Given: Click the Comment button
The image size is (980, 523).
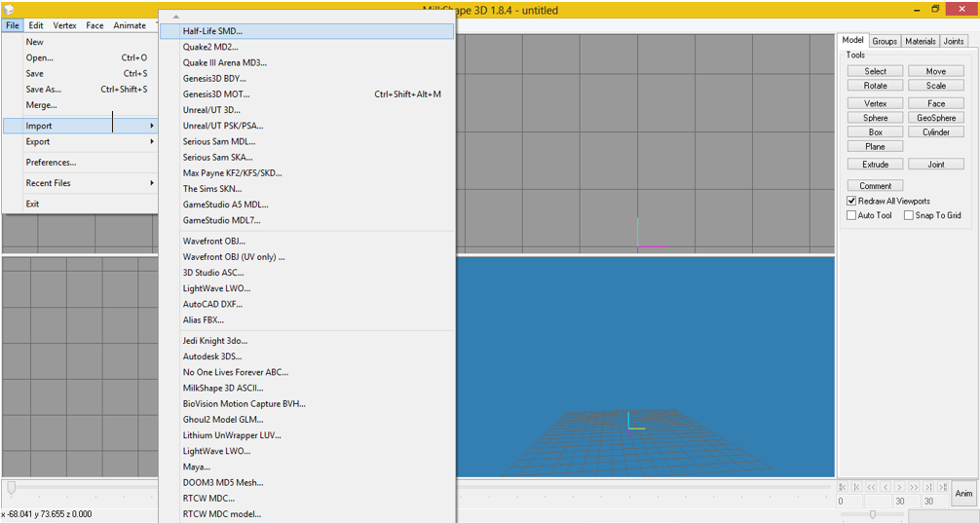Looking at the screenshot, I should tap(875, 186).
